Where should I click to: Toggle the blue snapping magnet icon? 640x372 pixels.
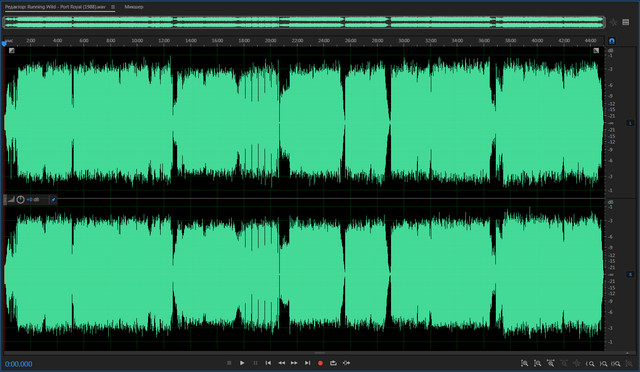click(x=611, y=41)
